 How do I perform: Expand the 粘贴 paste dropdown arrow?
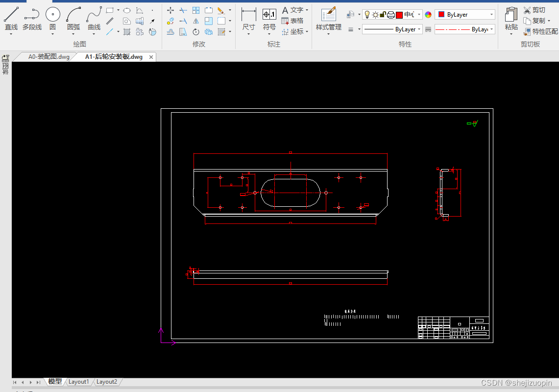(511, 34)
